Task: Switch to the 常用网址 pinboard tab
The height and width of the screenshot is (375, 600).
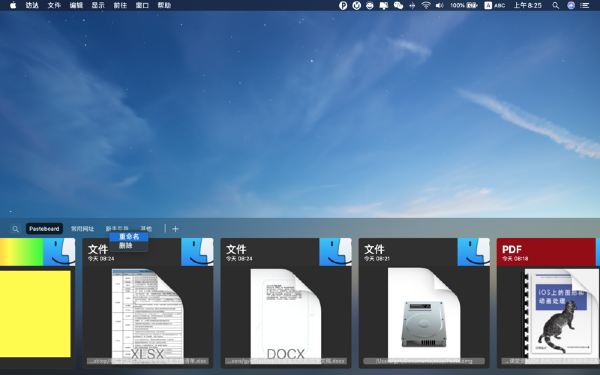Action: (82, 229)
